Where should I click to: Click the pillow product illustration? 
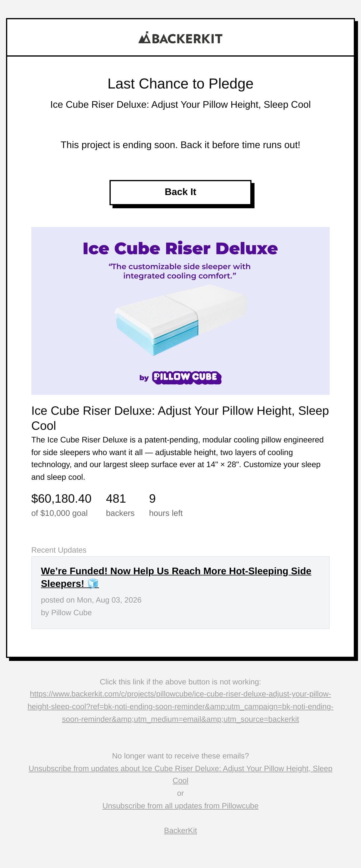click(x=181, y=320)
